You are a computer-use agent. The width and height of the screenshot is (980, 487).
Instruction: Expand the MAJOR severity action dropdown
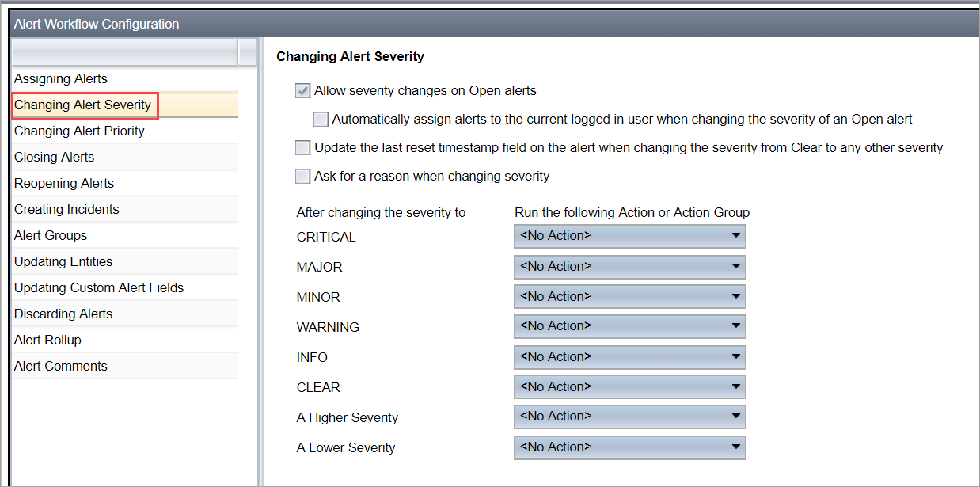coord(630,267)
